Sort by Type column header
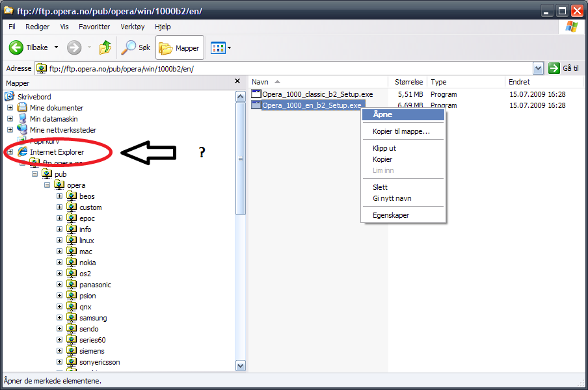Viewport: 588px width, 390px height. pos(466,82)
